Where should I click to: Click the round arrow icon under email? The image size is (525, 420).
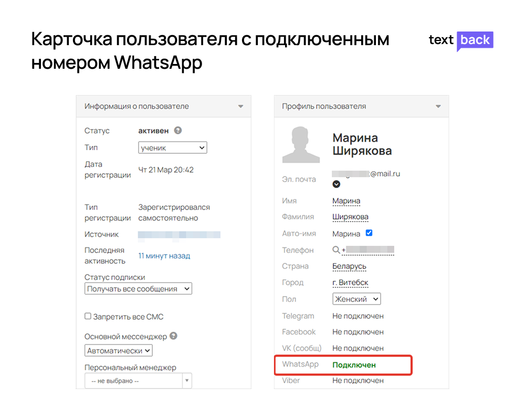click(336, 184)
